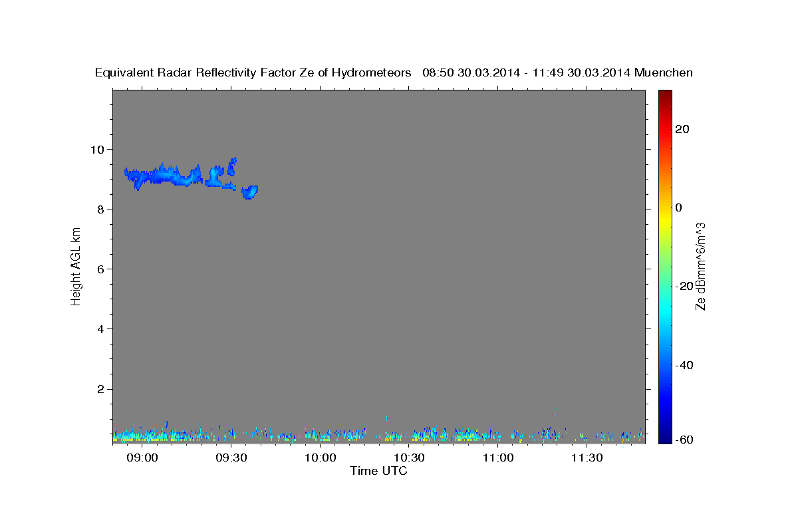Click the '10:00' time tick label

point(320,458)
